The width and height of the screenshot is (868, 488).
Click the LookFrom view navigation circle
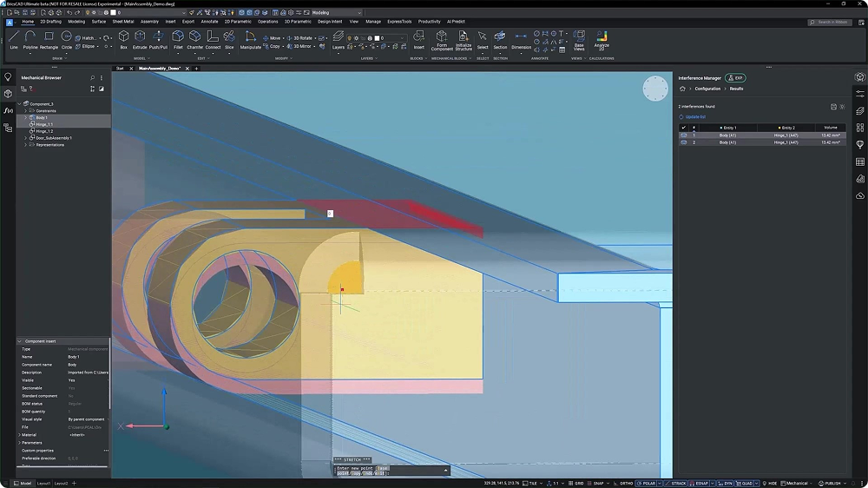click(x=655, y=89)
